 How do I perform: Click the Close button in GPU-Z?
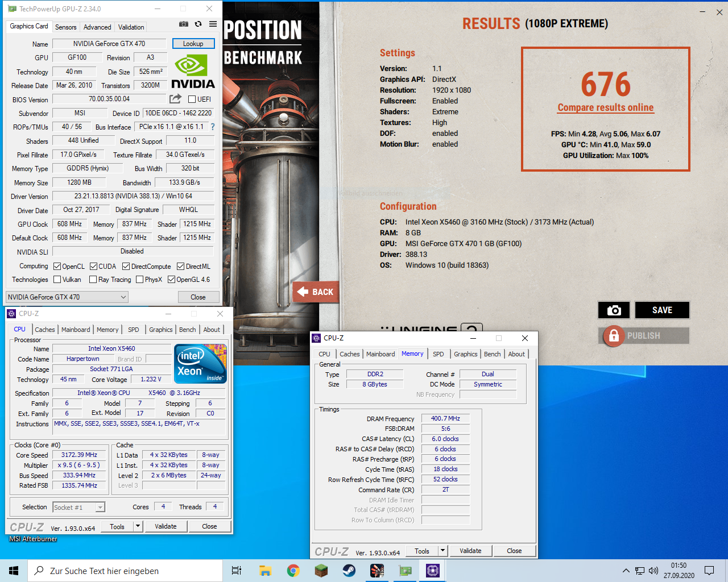(198, 297)
